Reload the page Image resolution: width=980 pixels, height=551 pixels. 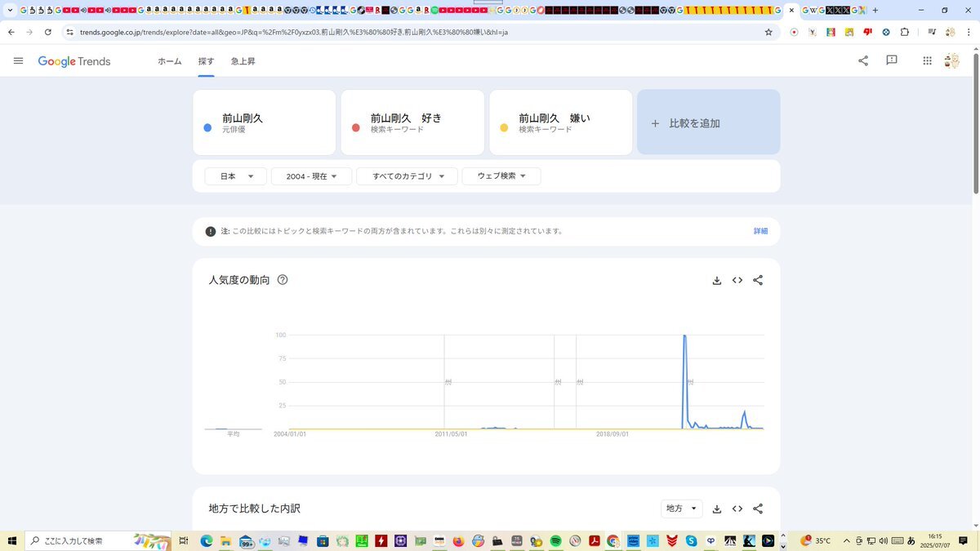(x=48, y=32)
